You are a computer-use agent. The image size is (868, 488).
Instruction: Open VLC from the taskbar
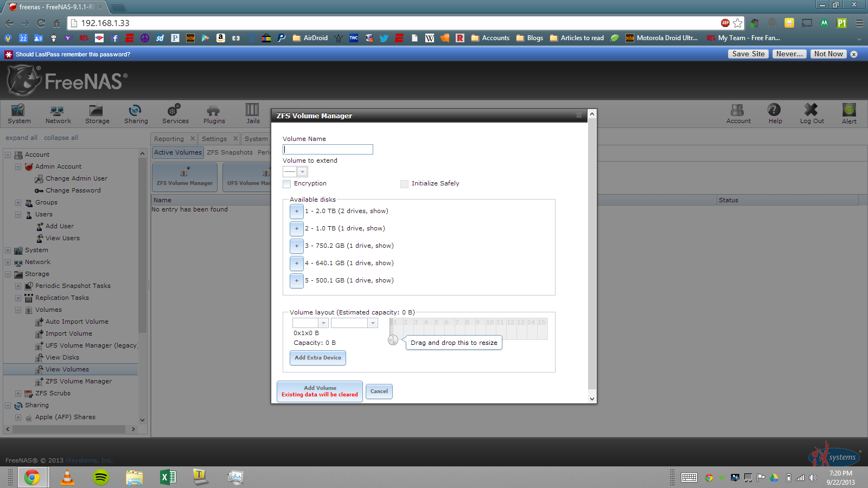coord(67,477)
